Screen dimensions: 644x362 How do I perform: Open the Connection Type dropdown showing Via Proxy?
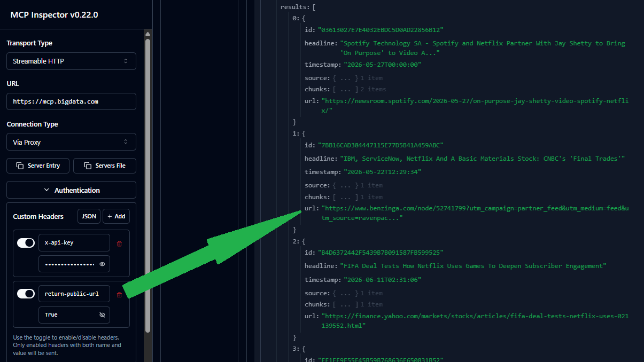coord(71,142)
